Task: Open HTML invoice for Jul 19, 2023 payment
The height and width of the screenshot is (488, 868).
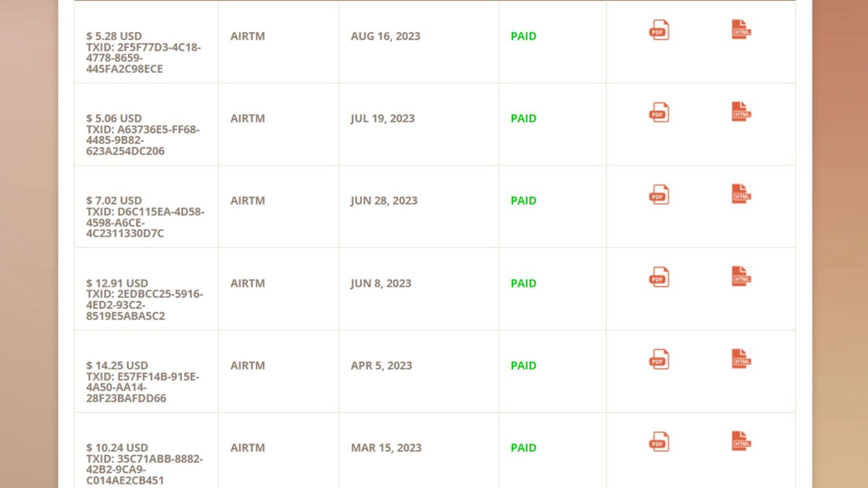Action: [x=741, y=112]
